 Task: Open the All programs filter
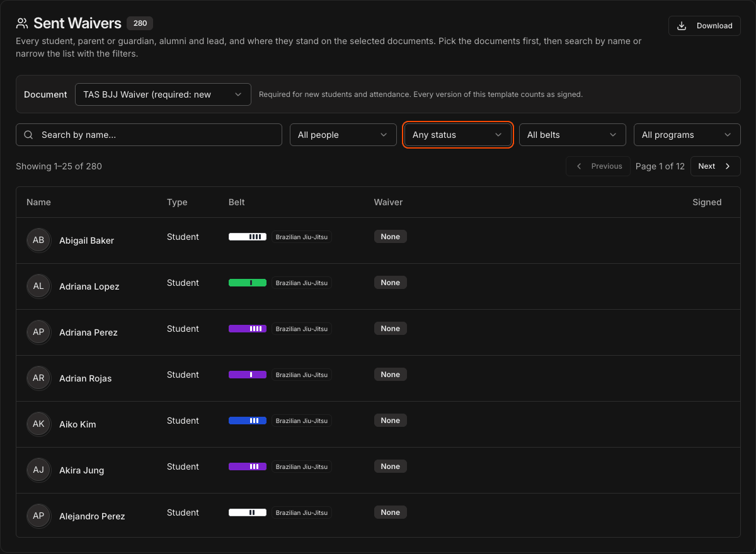coord(687,135)
